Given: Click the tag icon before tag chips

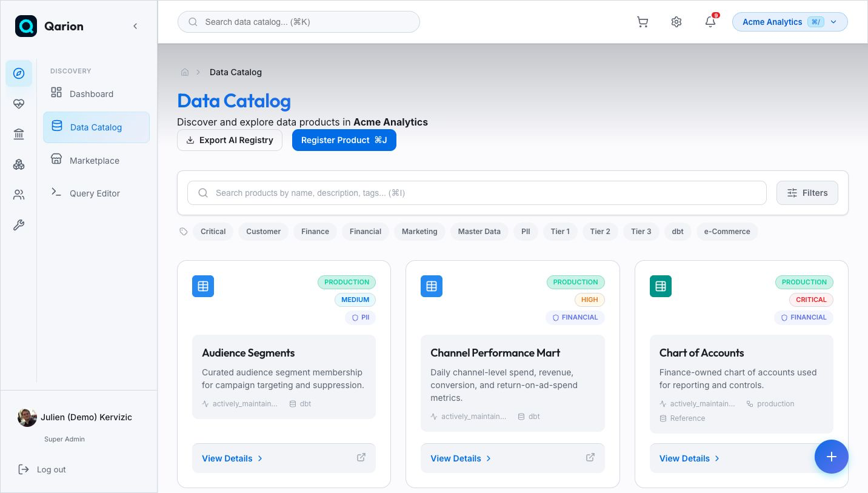Looking at the screenshot, I should pyautogui.click(x=184, y=232).
